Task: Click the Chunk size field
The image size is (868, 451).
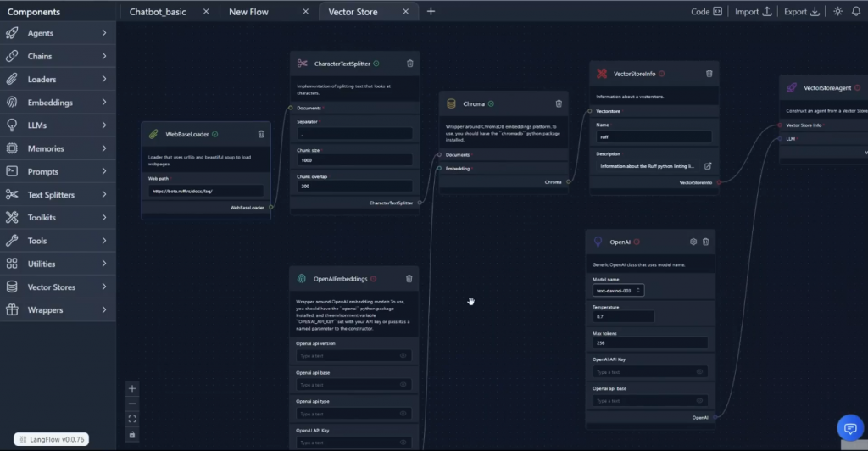Action: point(354,160)
